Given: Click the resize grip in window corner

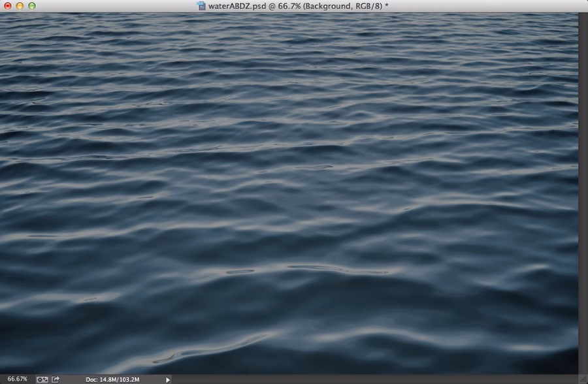Looking at the screenshot, I should point(583,379).
